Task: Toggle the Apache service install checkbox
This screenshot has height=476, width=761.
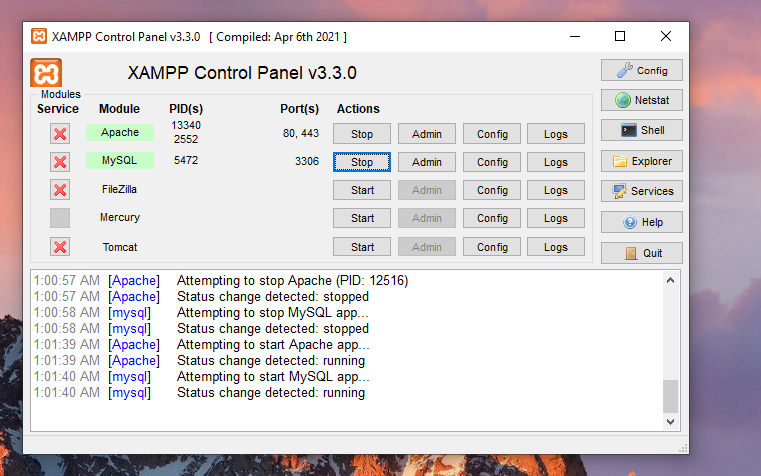Action: pos(60,133)
